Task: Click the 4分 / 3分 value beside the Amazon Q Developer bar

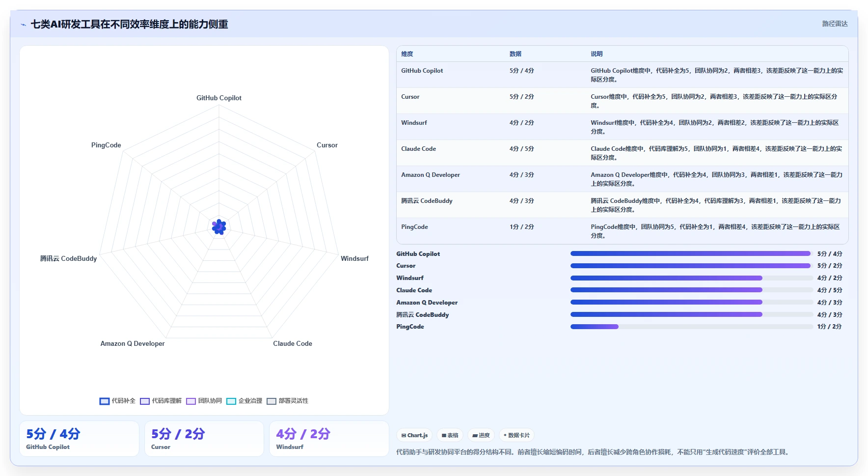Action: click(830, 303)
